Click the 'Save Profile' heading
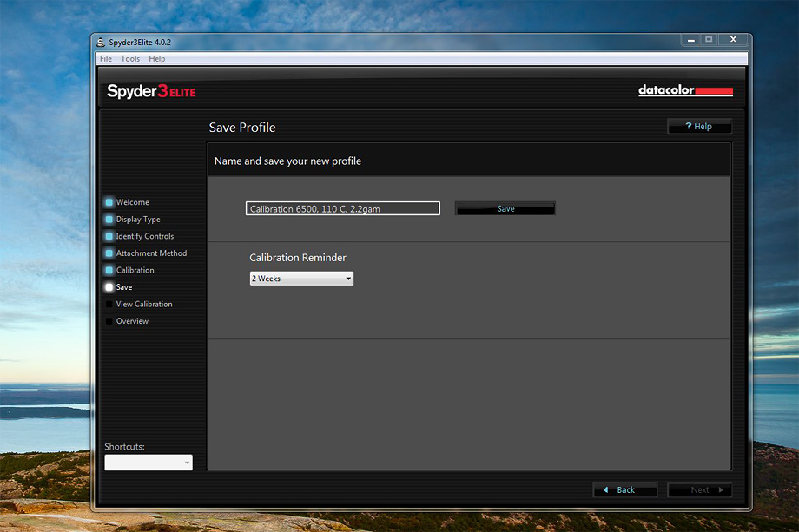This screenshot has height=532, width=799. click(242, 128)
